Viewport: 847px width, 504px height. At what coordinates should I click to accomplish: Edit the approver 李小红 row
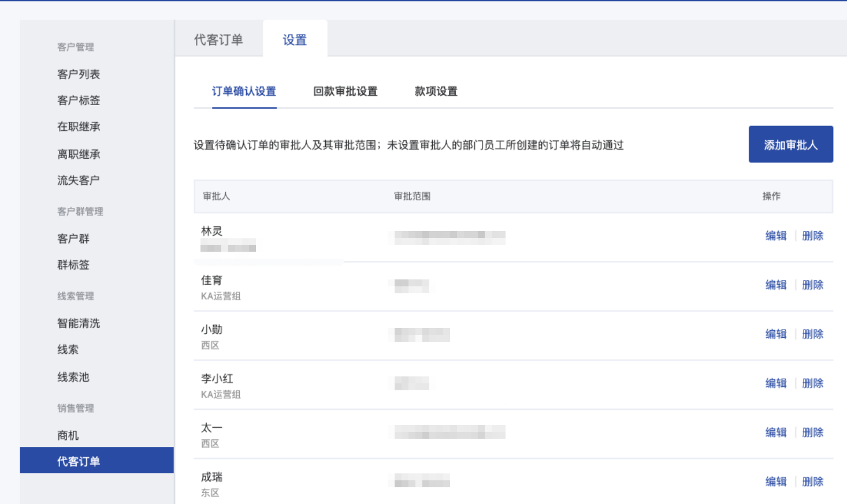(776, 383)
